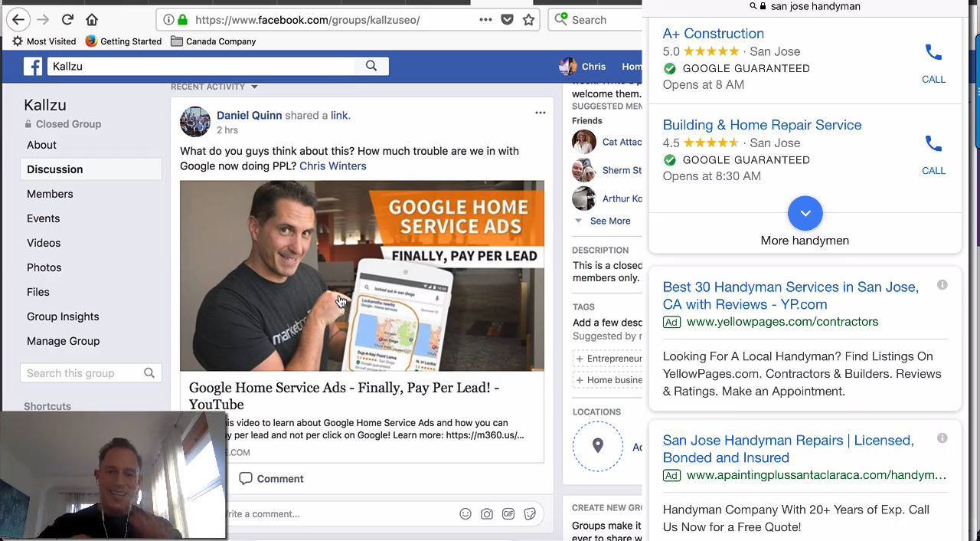
Task: Call A+ Construction via phone icon
Action: (933, 52)
